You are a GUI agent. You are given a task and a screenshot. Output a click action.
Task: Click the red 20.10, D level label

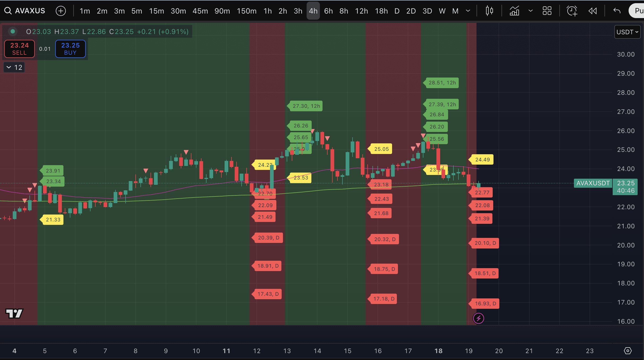coord(484,243)
